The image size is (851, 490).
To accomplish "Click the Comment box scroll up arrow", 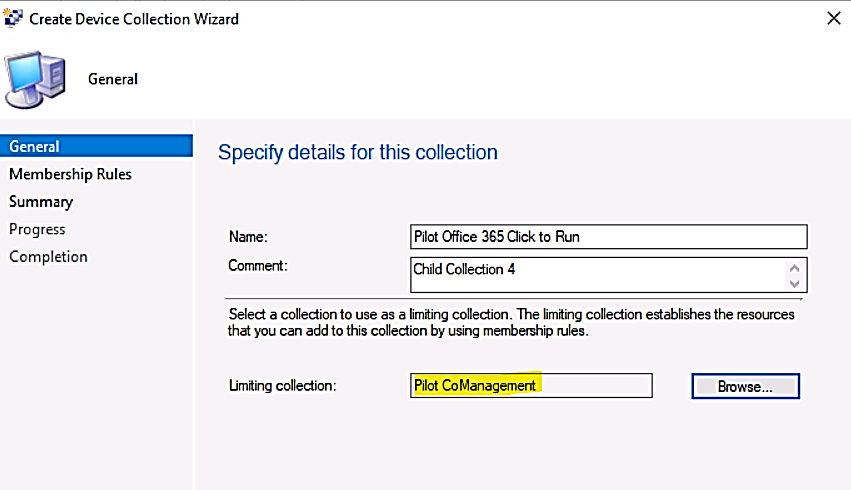I will 795,268.
